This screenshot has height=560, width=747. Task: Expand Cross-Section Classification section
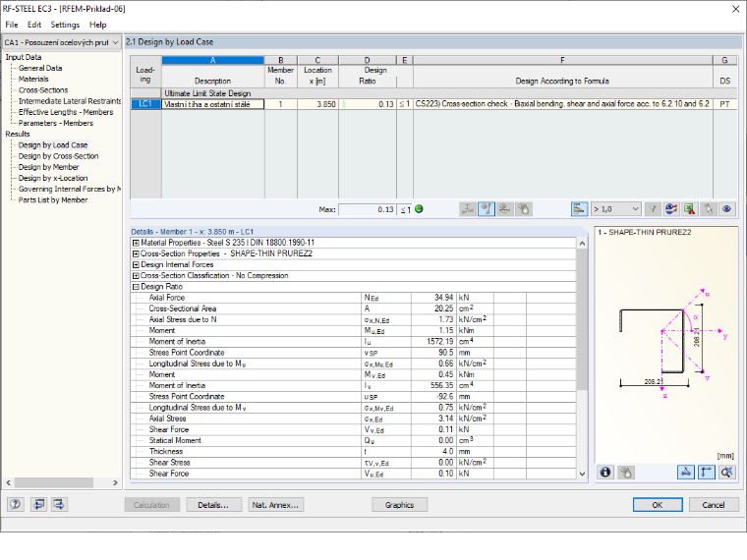click(x=136, y=276)
